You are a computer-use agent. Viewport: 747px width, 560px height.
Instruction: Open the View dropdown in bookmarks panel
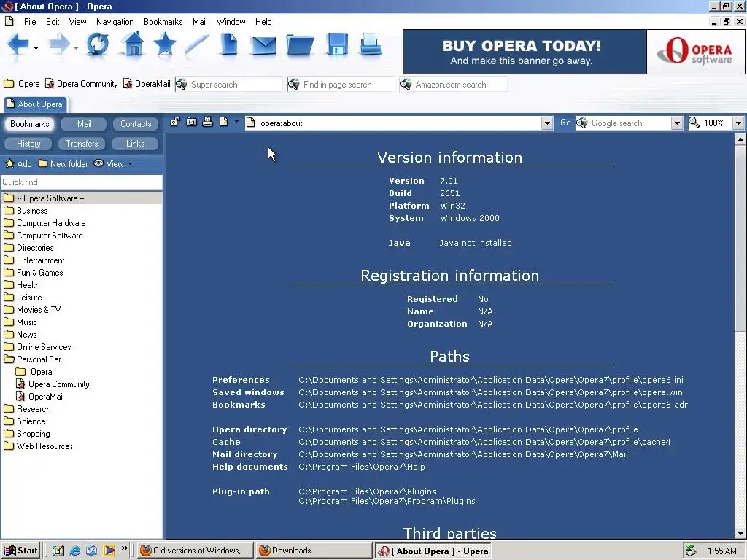[113, 163]
